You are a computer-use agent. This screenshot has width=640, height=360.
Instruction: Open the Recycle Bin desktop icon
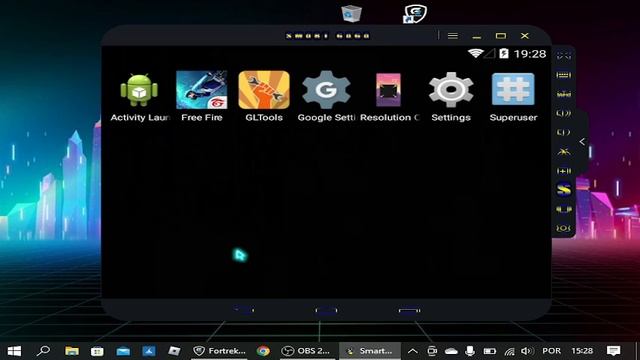(x=351, y=13)
